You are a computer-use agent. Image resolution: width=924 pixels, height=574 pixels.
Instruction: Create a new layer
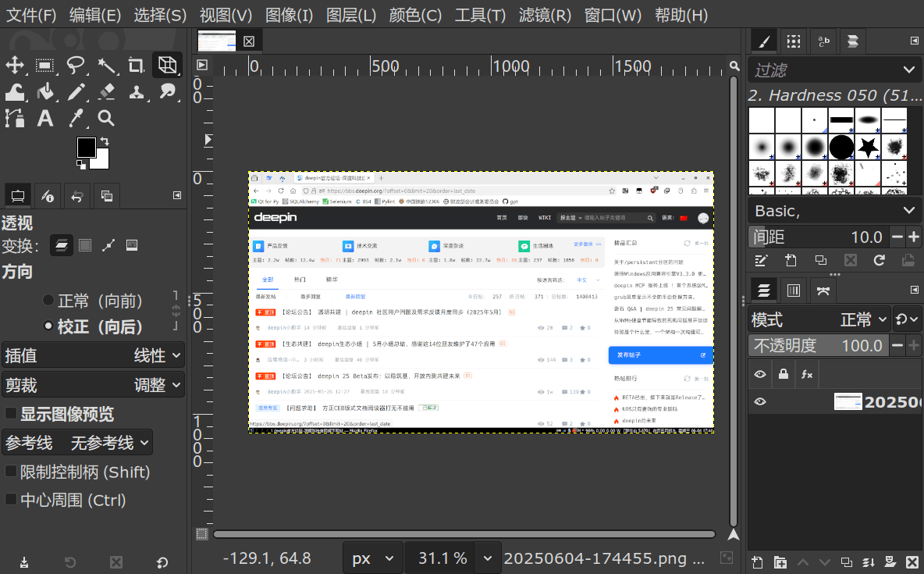(758, 562)
